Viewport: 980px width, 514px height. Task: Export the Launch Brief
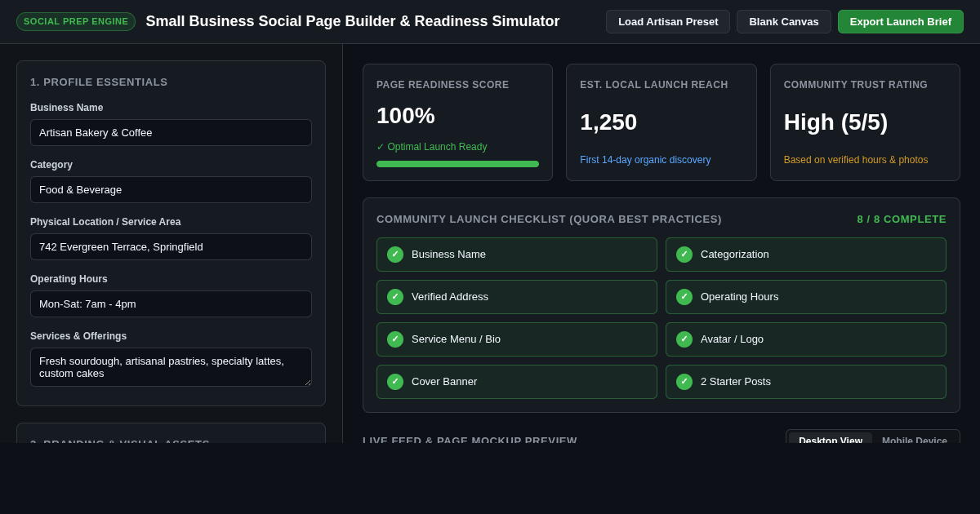point(901,21)
